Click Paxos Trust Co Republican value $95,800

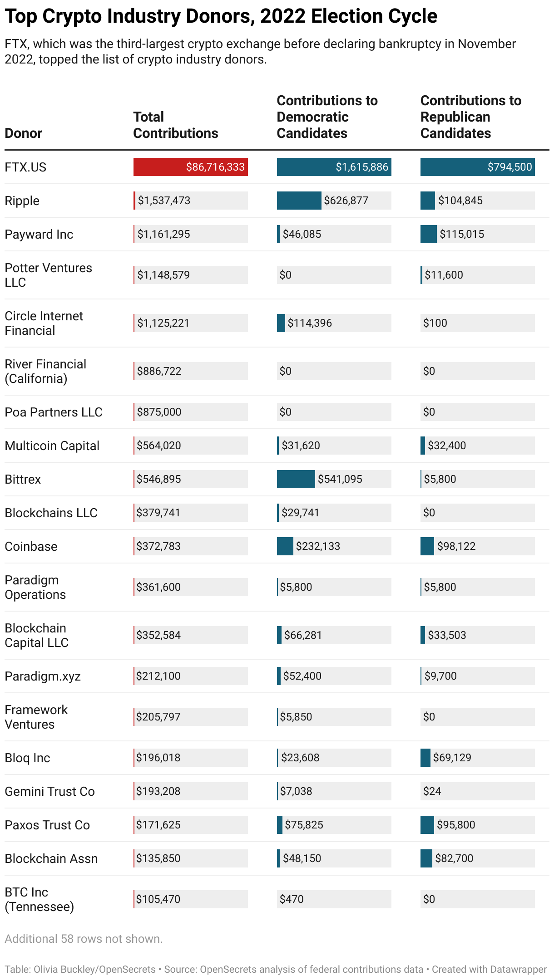click(x=455, y=825)
